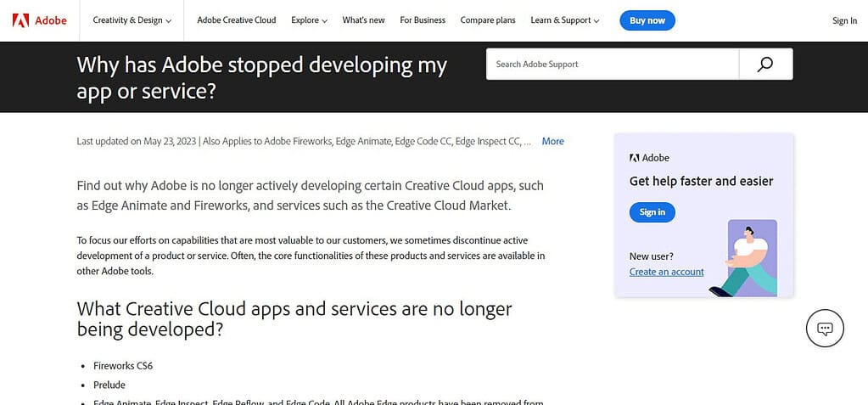Expand the Creativity & Design dropdown
The image size is (868, 405).
point(132,20)
